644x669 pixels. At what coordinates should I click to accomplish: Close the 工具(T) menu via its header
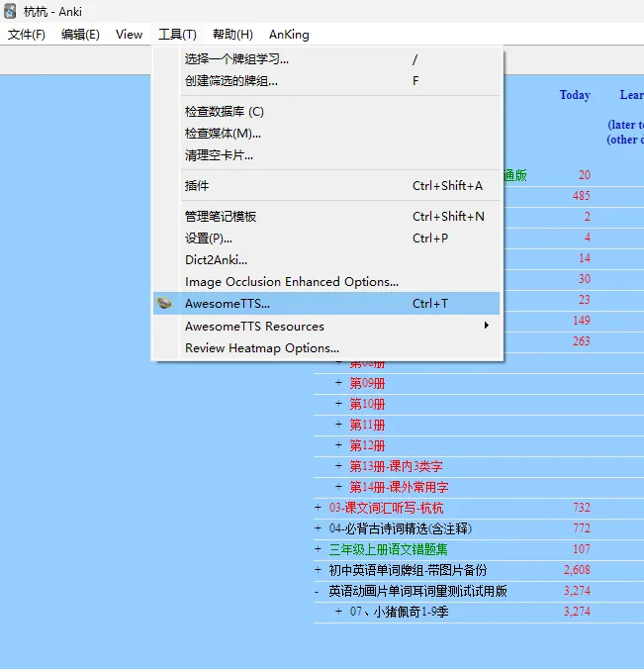pyautogui.click(x=177, y=35)
